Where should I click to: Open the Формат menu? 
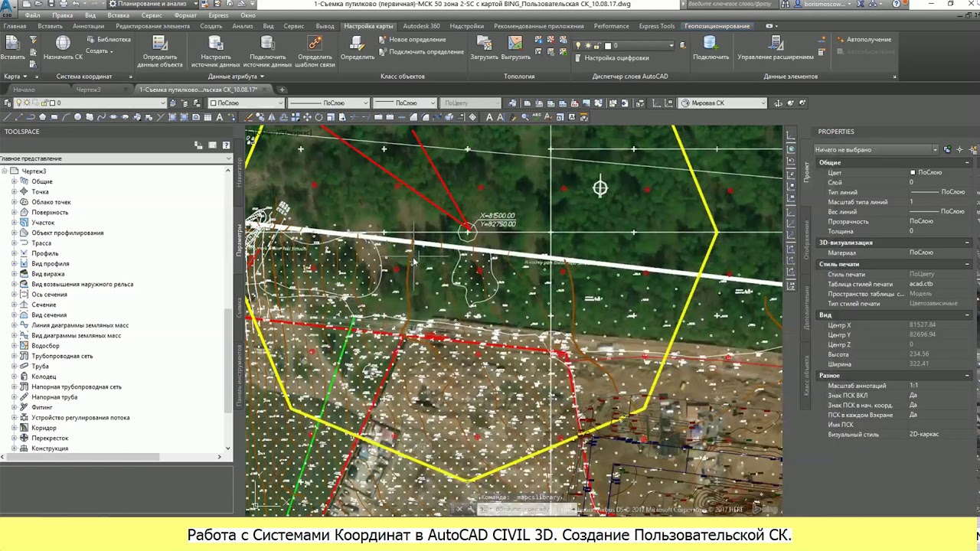pyautogui.click(x=185, y=15)
